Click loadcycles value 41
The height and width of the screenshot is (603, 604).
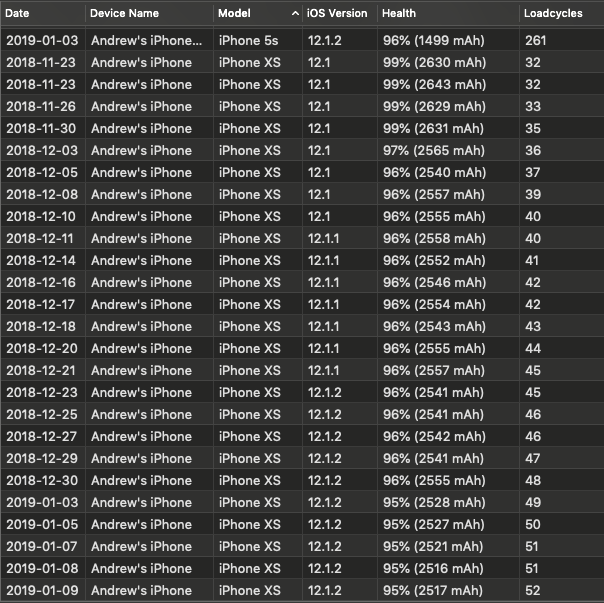(x=532, y=260)
